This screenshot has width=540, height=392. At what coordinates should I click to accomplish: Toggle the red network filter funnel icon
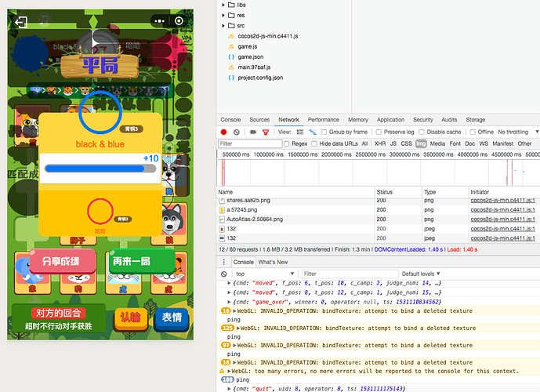(266, 132)
